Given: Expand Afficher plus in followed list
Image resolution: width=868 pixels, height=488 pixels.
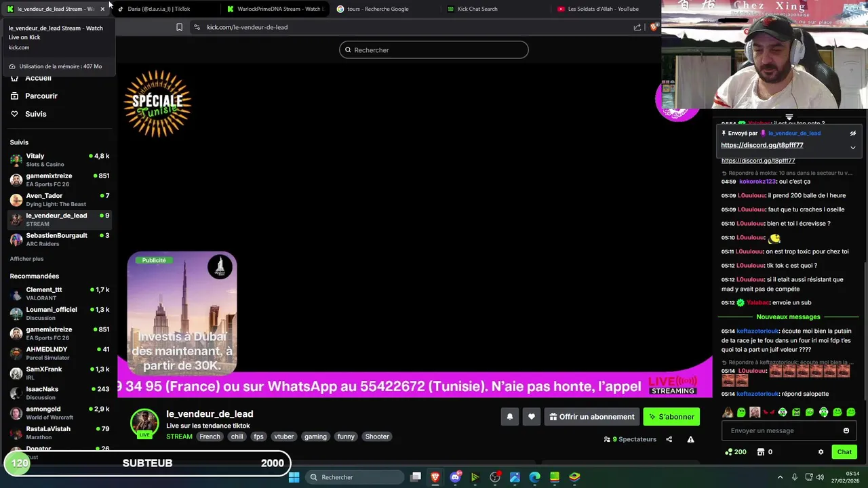Looking at the screenshot, I should coord(26,259).
